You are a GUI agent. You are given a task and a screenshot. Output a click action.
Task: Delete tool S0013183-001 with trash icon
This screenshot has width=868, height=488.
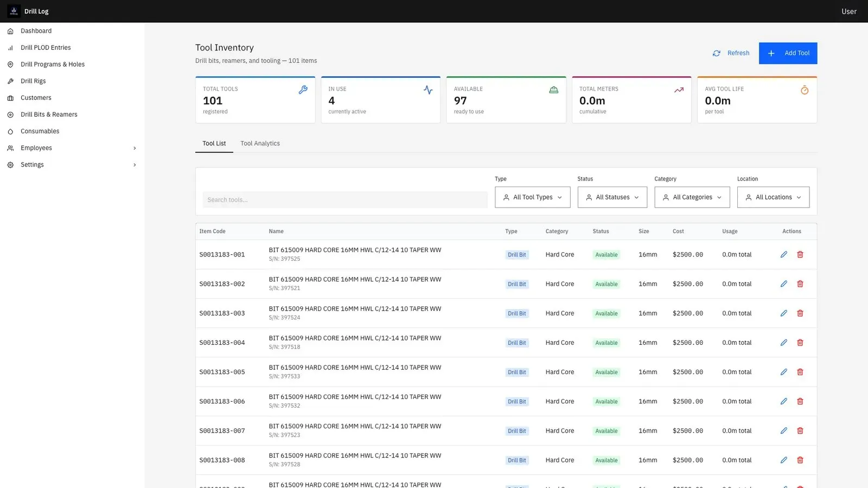click(800, 255)
